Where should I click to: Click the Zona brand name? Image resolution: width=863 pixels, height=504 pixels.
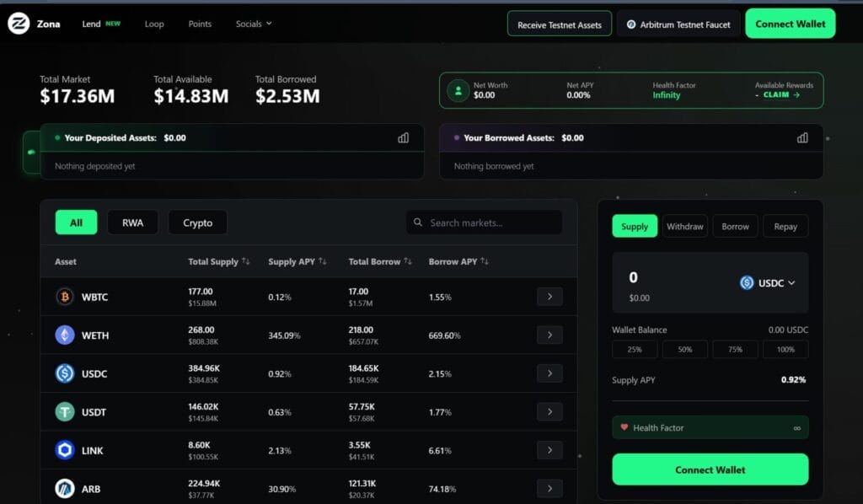(48, 24)
